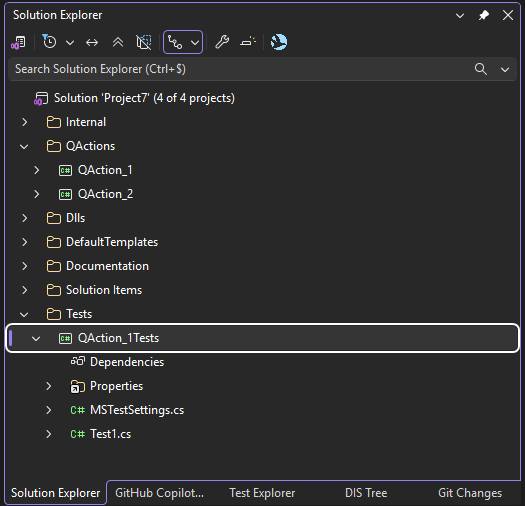The image size is (525, 506).
Task: Switch between solutions and folder views icon
Action: (18, 42)
